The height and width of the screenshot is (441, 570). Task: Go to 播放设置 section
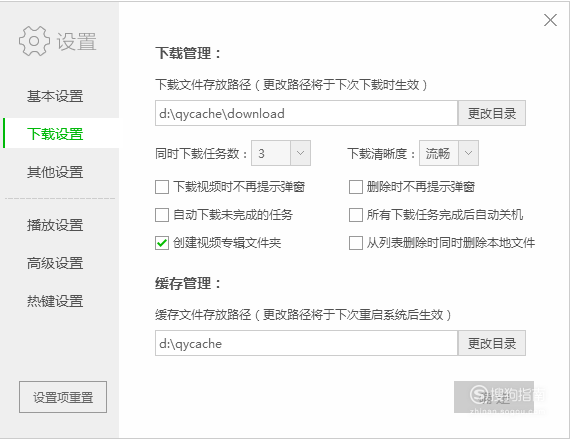pyautogui.click(x=55, y=225)
